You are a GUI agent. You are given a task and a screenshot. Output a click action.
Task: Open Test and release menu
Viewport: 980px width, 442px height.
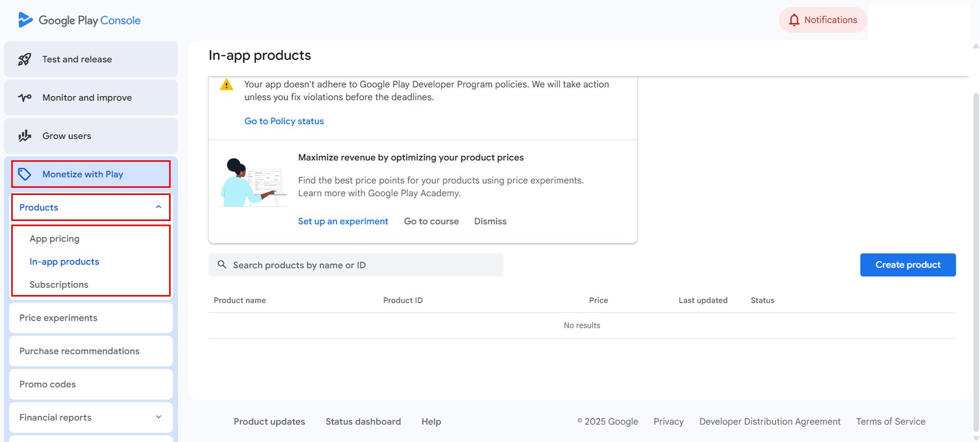(x=91, y=59)
